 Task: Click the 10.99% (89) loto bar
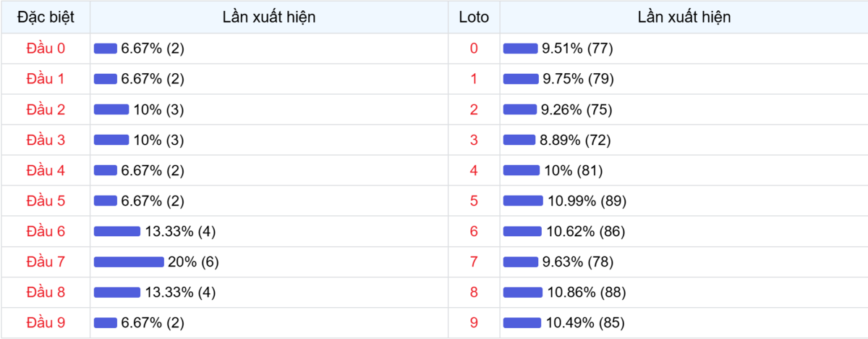click(x=522, y=201)
